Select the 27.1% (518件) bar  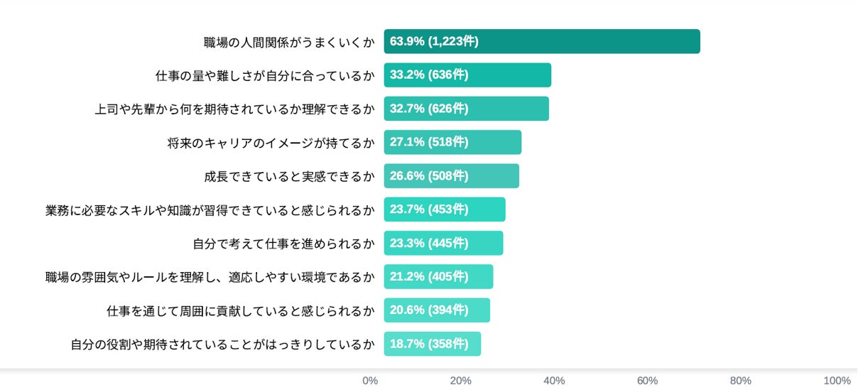(x=452, y=142)
